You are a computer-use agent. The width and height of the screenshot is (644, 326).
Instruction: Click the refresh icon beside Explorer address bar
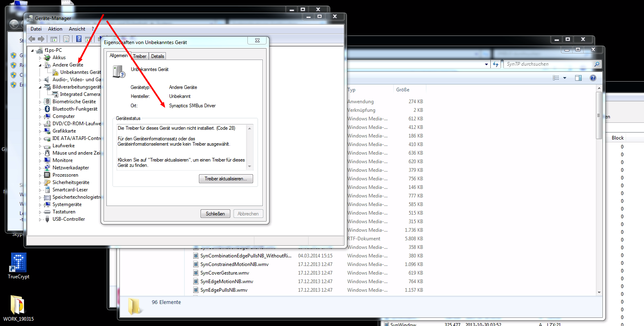pyautogui.click(x=496, y=64)
